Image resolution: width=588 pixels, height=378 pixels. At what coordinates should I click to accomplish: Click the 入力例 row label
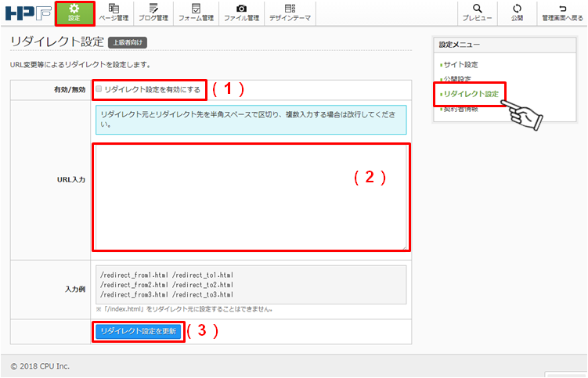pos(75,289)
